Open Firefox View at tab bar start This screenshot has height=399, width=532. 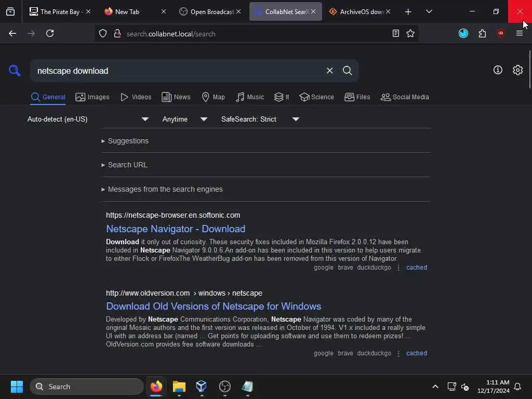pos(10,11)
